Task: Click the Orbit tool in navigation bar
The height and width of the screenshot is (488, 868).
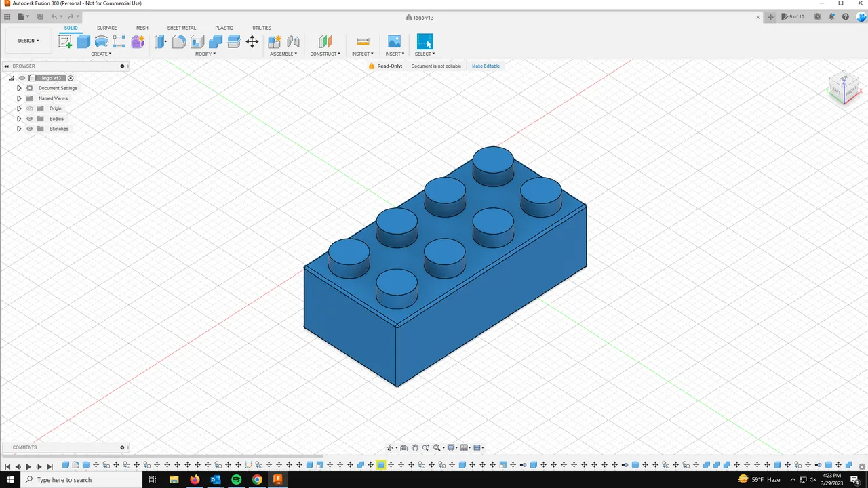Action: (391, 447)
